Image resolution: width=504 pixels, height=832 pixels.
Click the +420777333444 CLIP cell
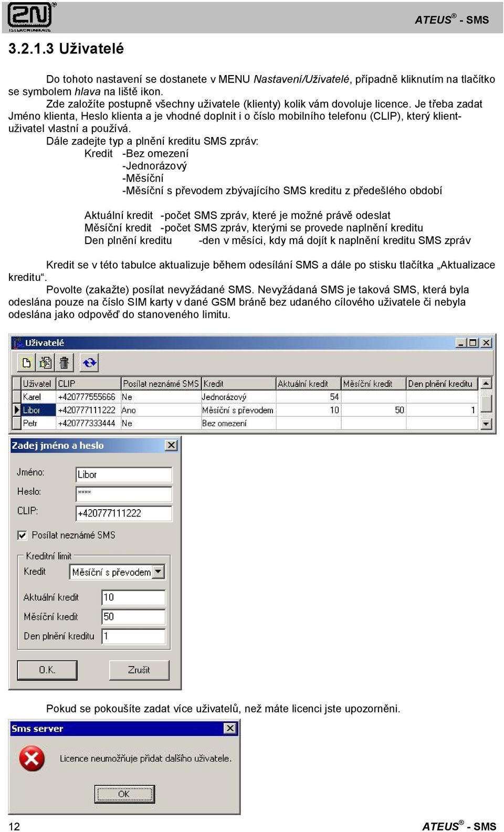(x=88, y=423)
